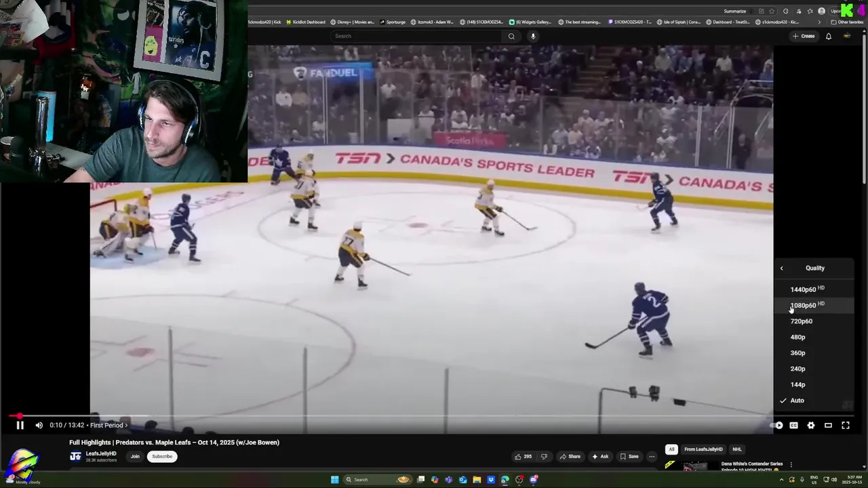Viewport: 868px width, 488px height.
Task: Close the player settings gear menu
Action: pos(810,425)
